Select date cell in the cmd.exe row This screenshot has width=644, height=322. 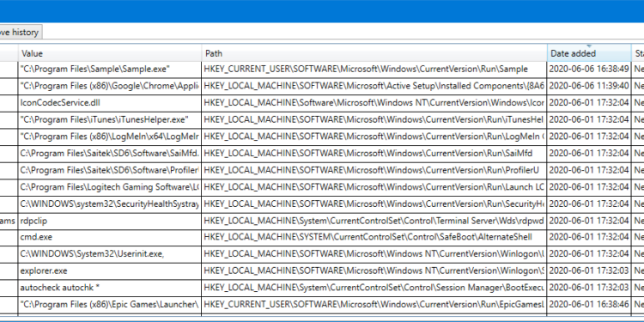pyautogui.click(x=589, y=237)
